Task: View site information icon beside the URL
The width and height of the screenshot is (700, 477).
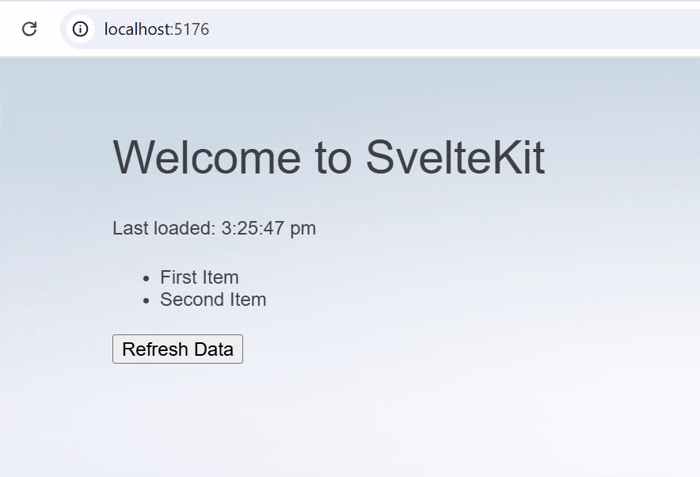Action: [x=80, y=29]
